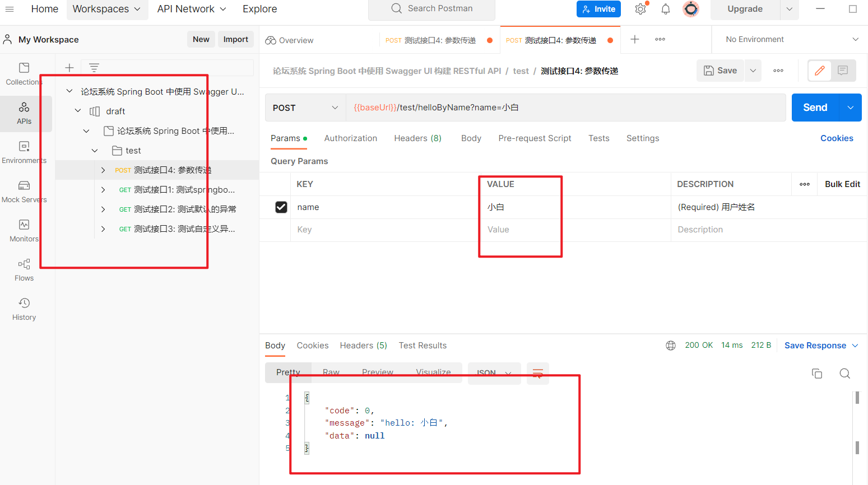This screenshot has width=868, height=485.
Task: Open Environments in the sidebar
Action: point(24,152)
